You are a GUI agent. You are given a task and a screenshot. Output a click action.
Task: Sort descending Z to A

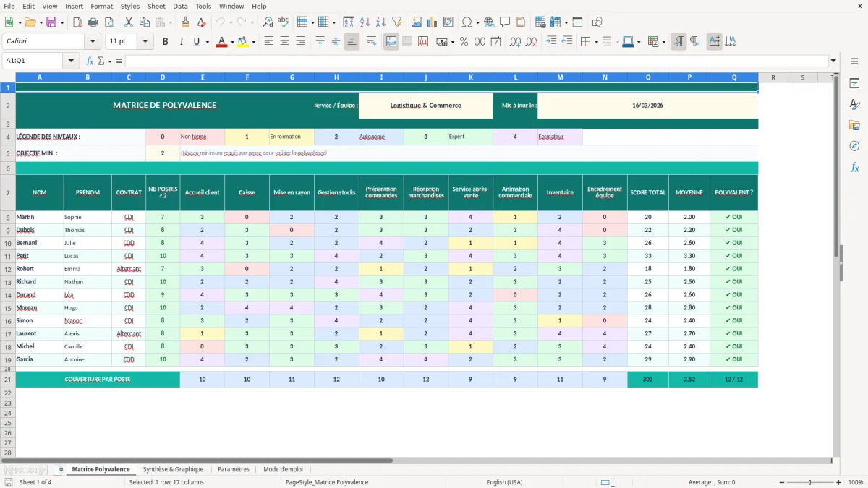[381, 22]
